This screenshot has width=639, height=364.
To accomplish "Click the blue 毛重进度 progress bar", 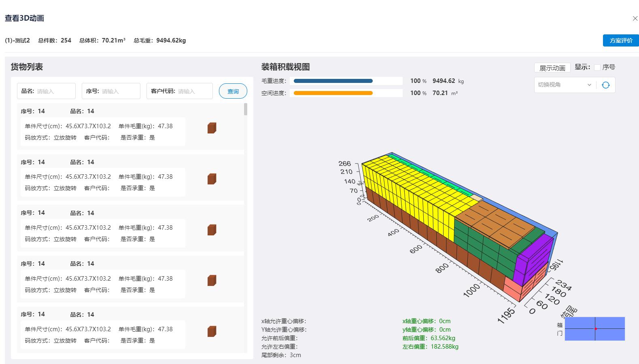I will (333, 81).
